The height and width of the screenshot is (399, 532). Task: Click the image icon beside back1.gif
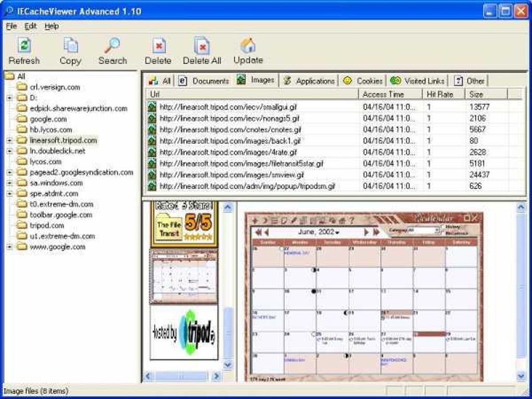pyautogui.click(x=152, y=141)
